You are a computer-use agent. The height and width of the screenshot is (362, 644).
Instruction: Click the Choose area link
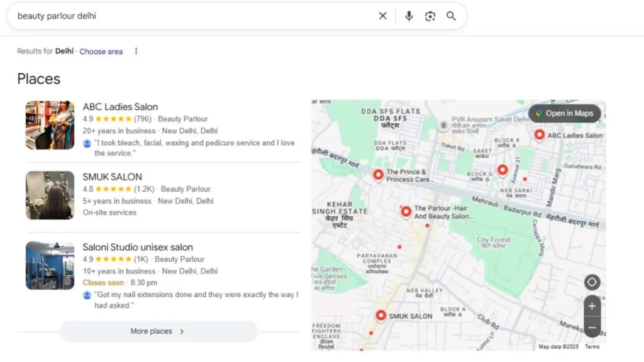(x=101, y=52)
